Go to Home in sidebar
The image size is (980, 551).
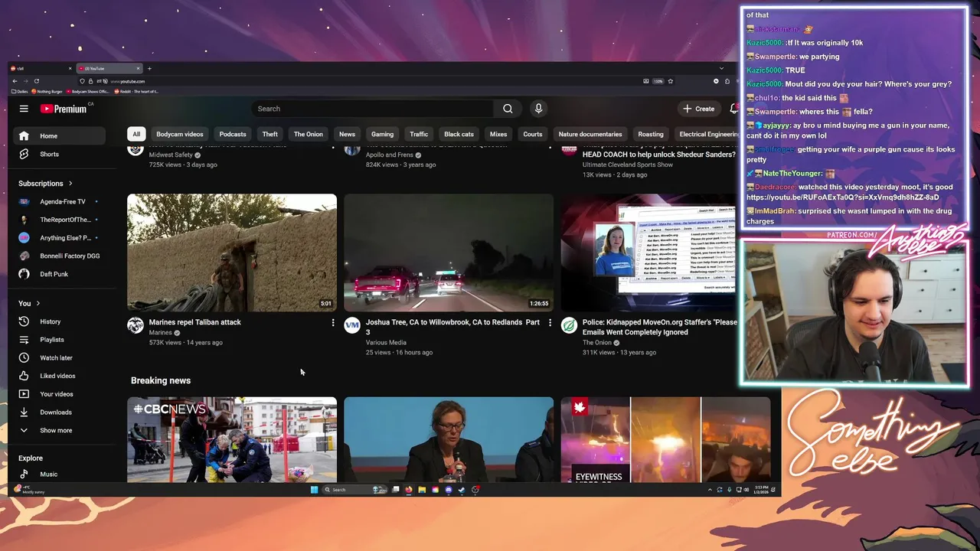point(60,136)
